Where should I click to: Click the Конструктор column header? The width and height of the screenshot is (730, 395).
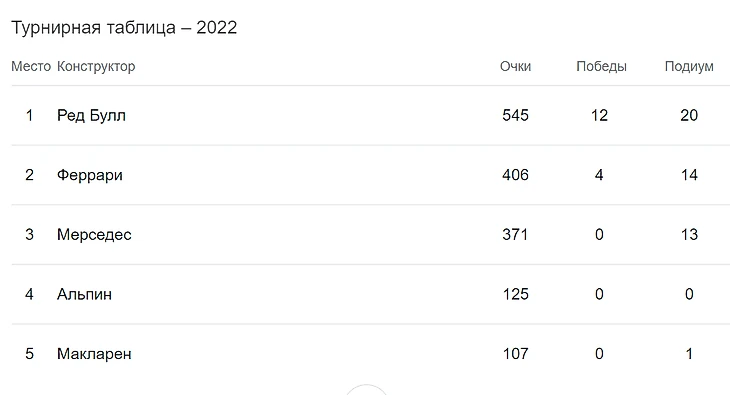96,66
